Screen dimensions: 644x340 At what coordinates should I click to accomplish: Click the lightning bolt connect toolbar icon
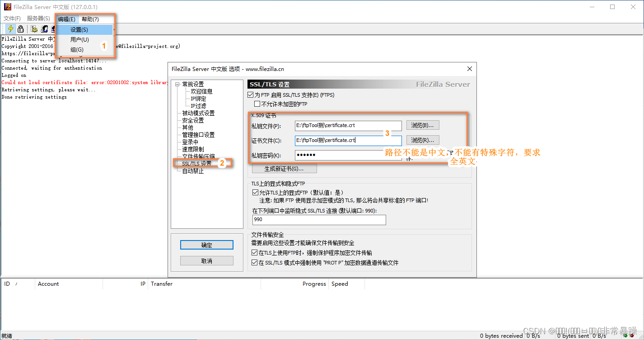(x=11, y=29)
